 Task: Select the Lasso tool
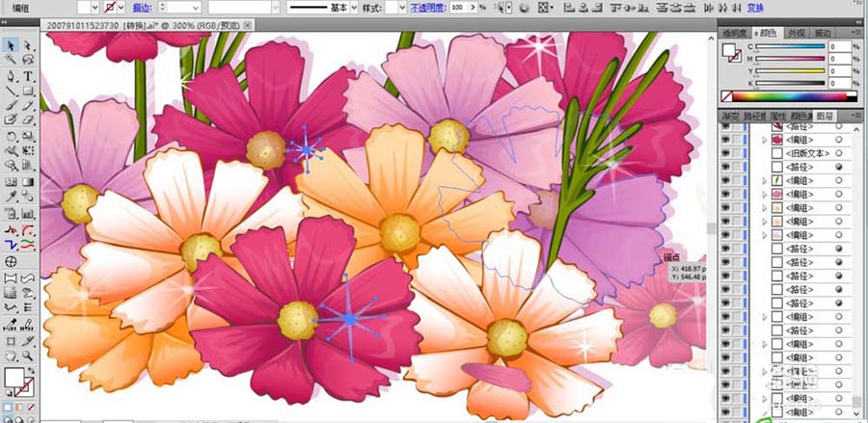[27, 59]
